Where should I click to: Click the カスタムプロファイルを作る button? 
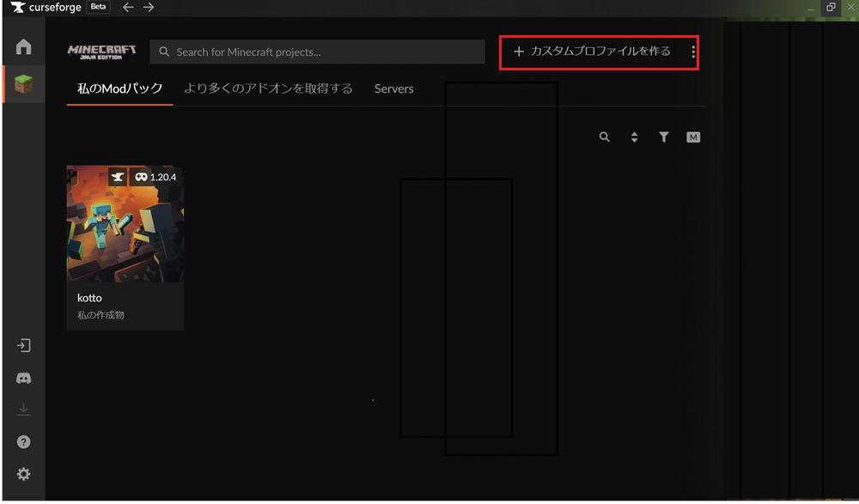pyautogui.click(x=592, y=52)
